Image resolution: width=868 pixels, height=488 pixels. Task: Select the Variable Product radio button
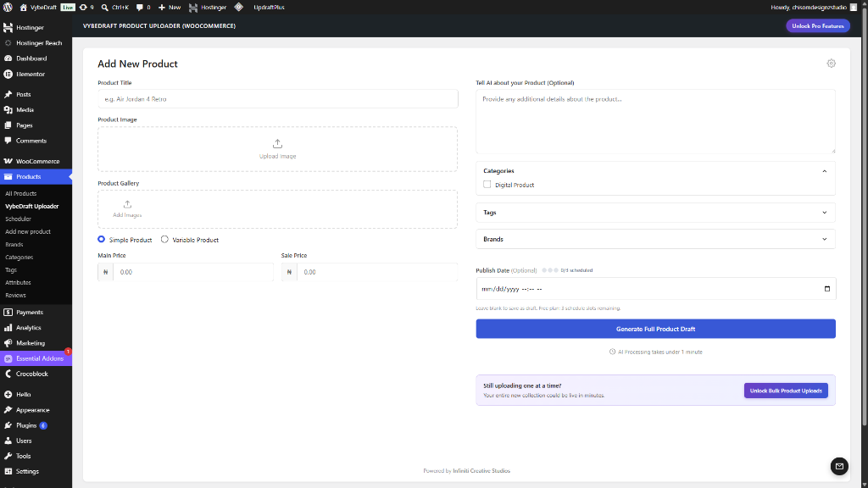(x=164, y=239)
